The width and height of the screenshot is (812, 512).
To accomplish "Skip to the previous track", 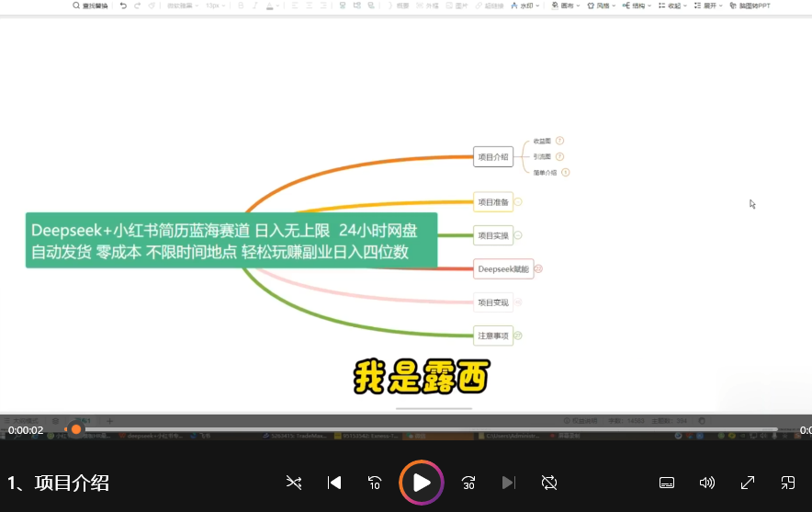I will (x=334, y=483).
